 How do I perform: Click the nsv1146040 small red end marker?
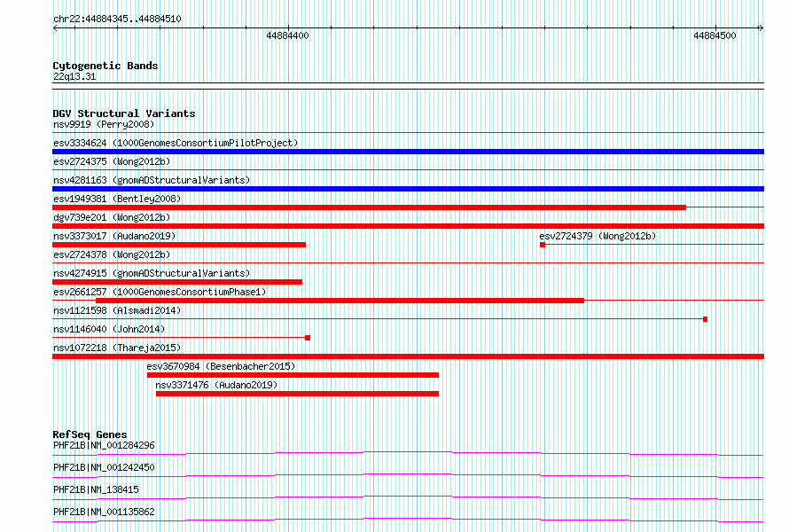click(308, 338)
